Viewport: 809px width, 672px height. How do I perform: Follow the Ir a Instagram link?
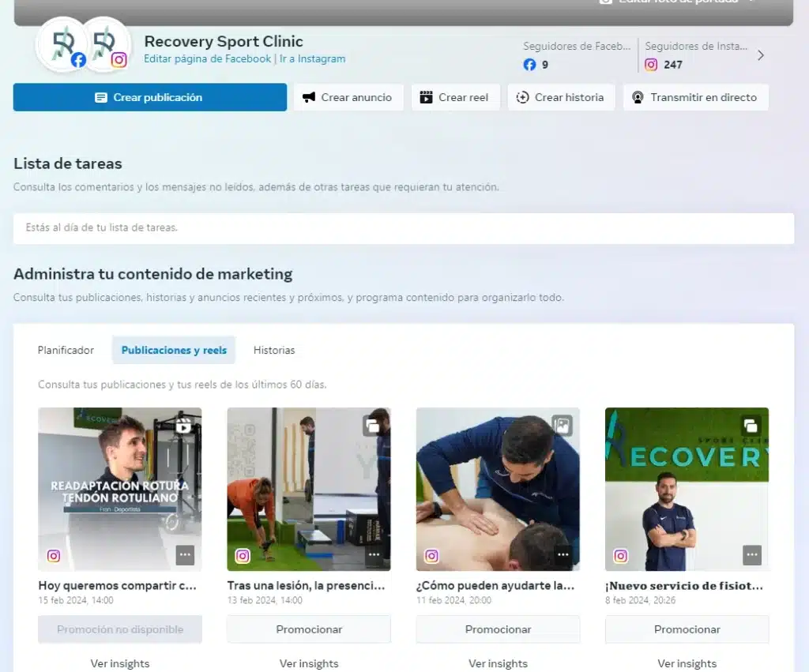pos(312,58)
